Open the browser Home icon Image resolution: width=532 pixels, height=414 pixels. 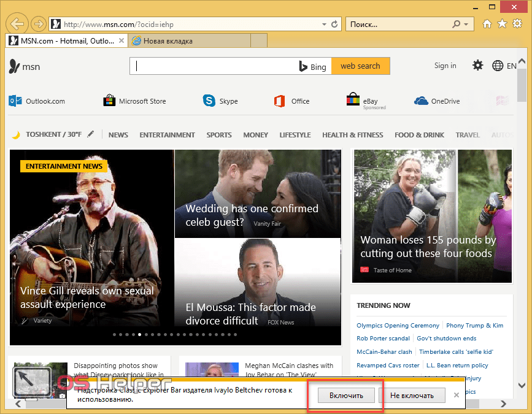[487, 25]
